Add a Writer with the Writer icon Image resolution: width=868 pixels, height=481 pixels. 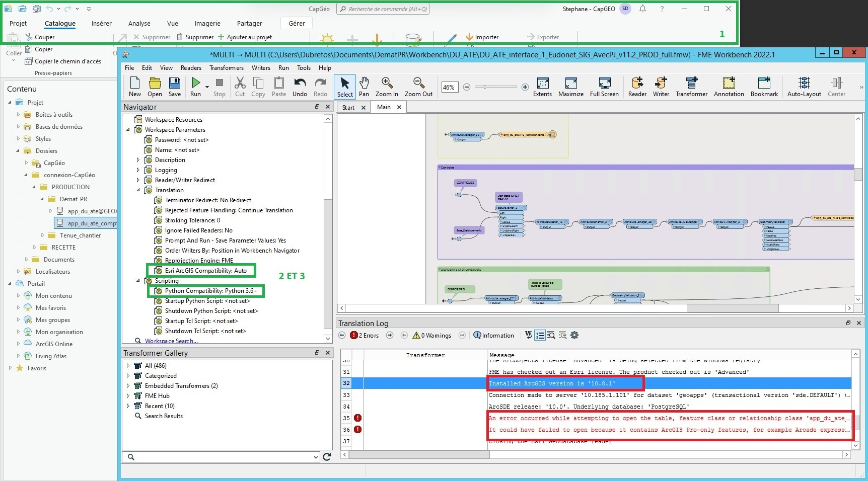click(661, 87)
